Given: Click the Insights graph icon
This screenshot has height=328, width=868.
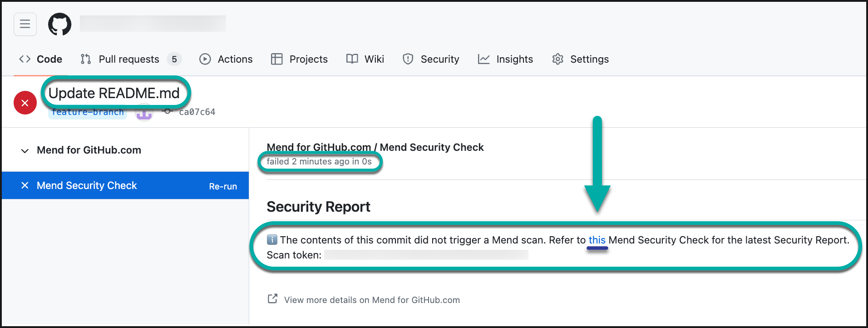Looking at the screenshot, I should tap(483, 59).
